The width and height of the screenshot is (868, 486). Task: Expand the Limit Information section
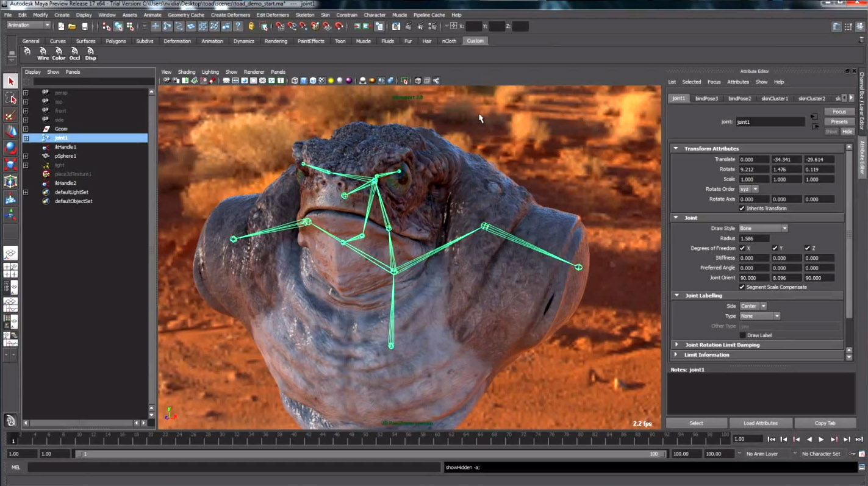pos(676,355)
